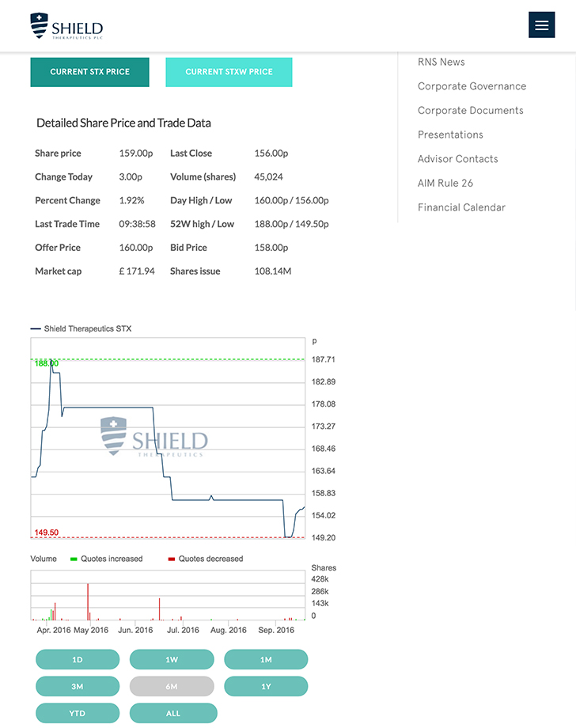Open RNS News link
The image size is (576, 728).
tap(441, 63)
